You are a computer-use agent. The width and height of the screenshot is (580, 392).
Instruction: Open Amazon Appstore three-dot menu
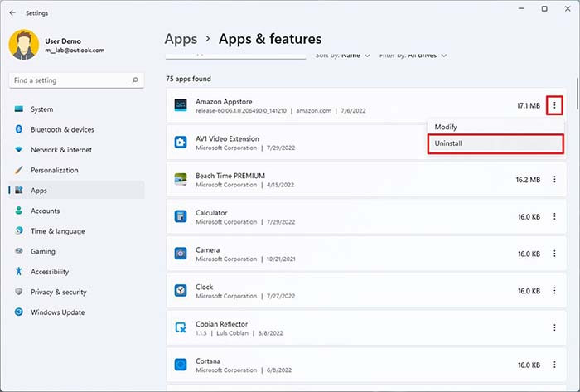coord(554,105)
